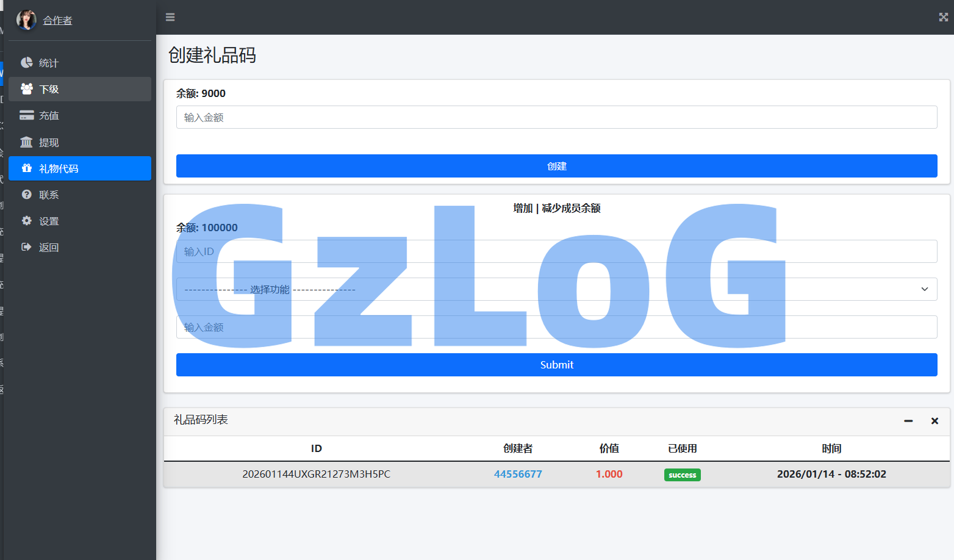Click the credit card icon beside 充值
Image resolution: width=954 pixels, height=560 pixels.
coord(27,115)
